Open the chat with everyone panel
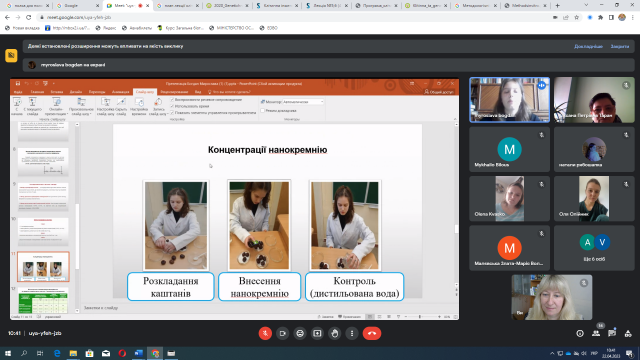Image resolution: width=640 pixels, height=360 pixels. (612, 333)
